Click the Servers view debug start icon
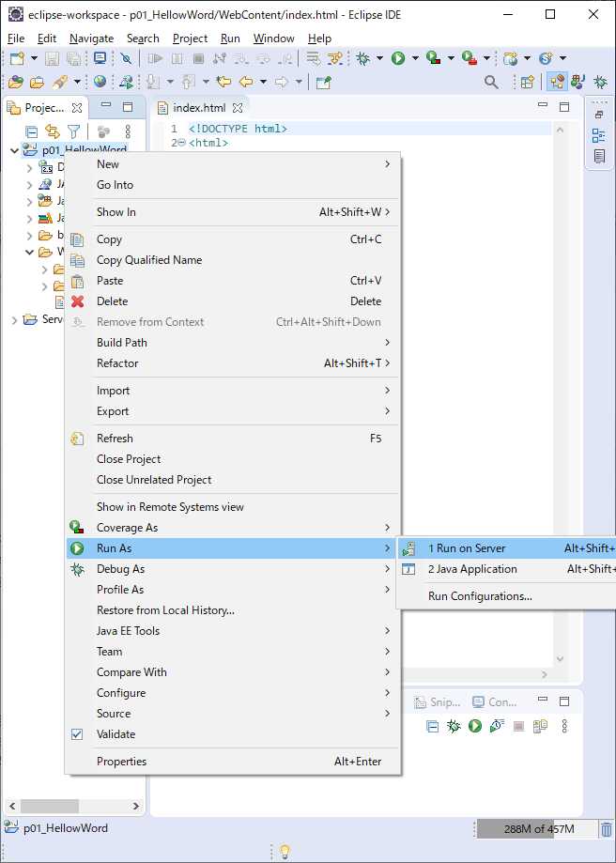 click(x=454, y=727)
